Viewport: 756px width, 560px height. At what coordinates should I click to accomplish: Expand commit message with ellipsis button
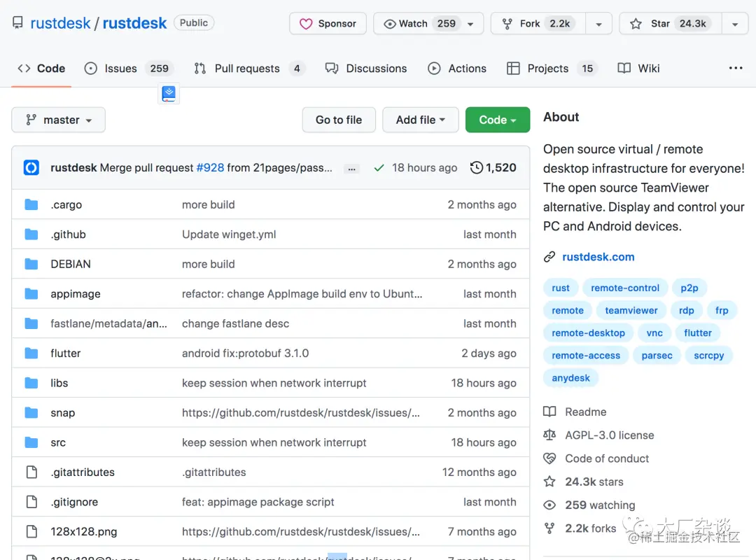352,169
